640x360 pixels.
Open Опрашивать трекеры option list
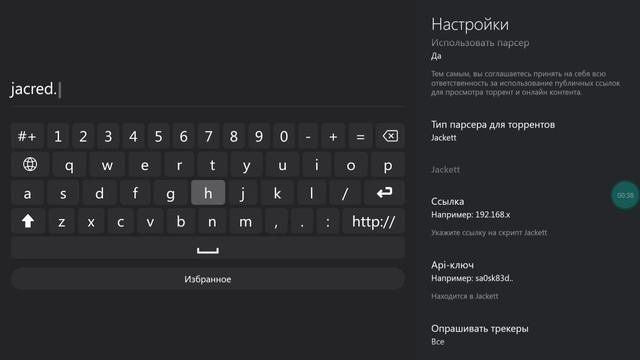480,335
